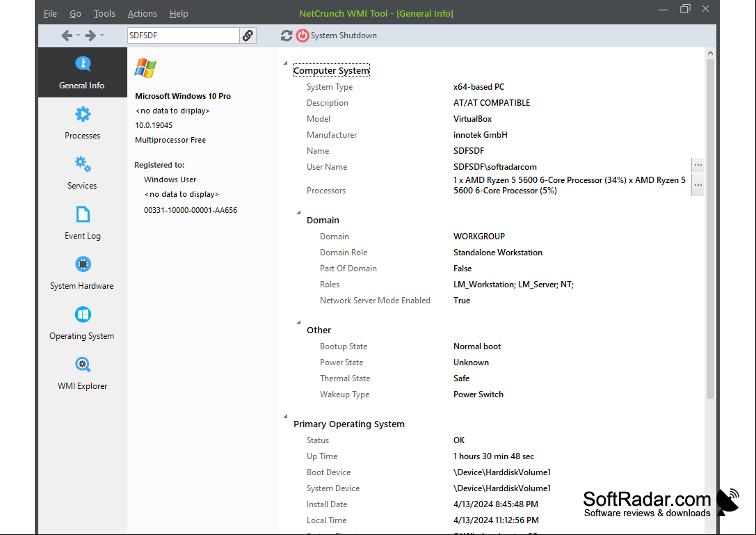Select the AMD Ryzen processors value

click(570, 185)
